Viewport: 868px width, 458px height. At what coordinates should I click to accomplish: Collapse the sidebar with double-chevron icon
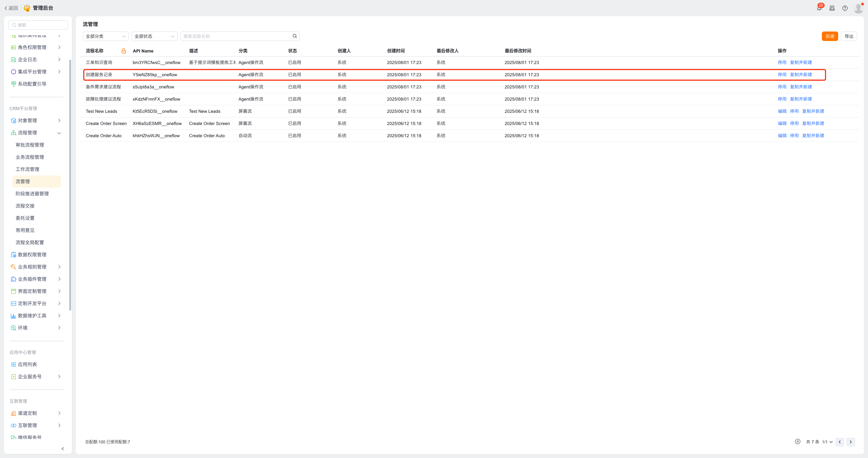63,449
